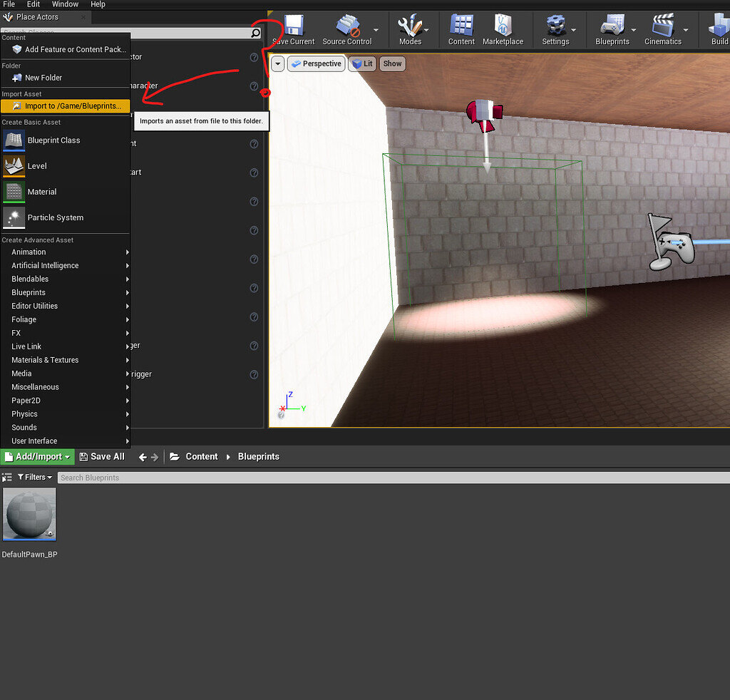Click the Material asset icon
The width and height of the screenshot is (730, 700).
[14, 192]
